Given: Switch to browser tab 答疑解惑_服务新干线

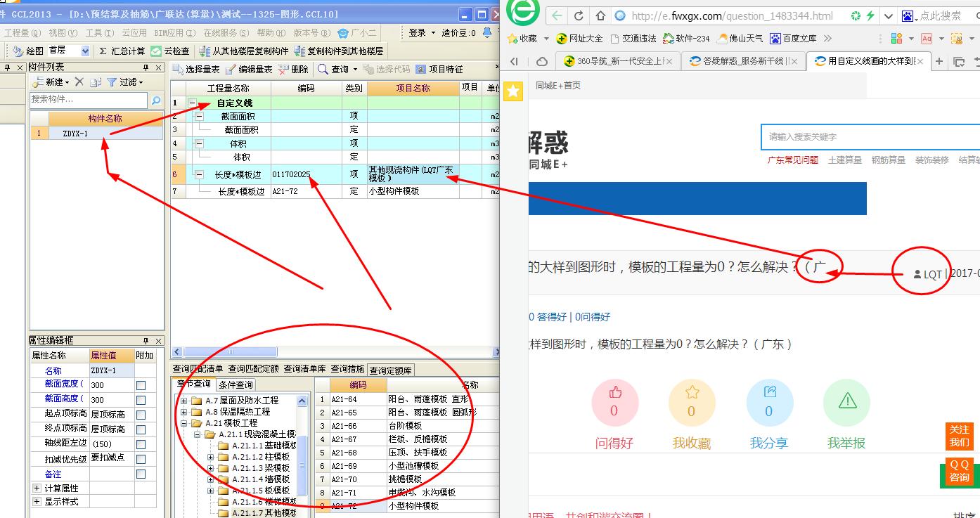Looking at the screenshot, I should (x=742, y=61).
